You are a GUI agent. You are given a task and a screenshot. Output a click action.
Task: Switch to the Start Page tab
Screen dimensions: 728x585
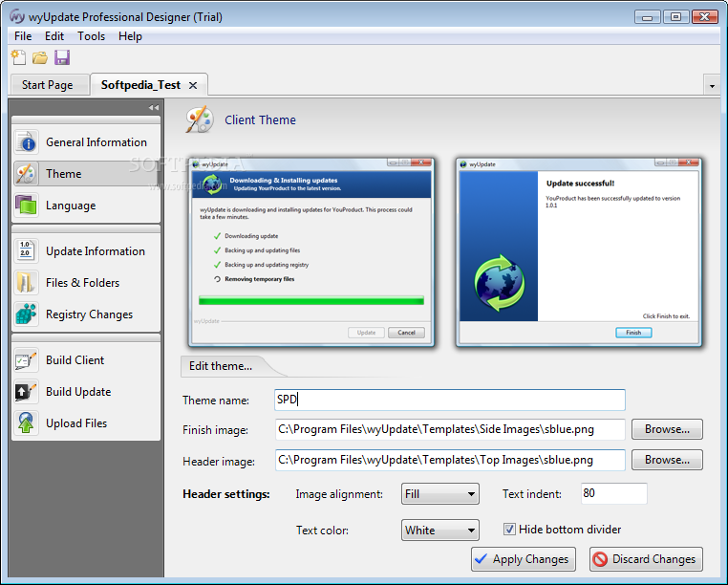pos(49,85)
